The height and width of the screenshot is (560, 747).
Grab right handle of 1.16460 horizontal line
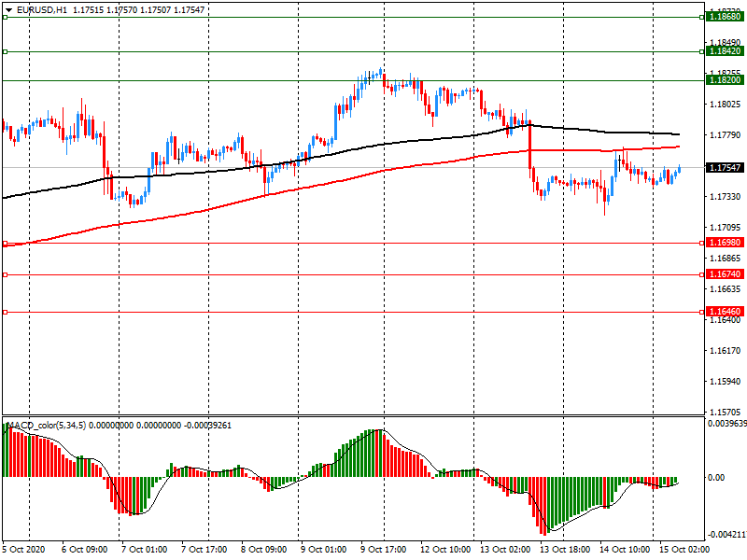pos(702,313)
